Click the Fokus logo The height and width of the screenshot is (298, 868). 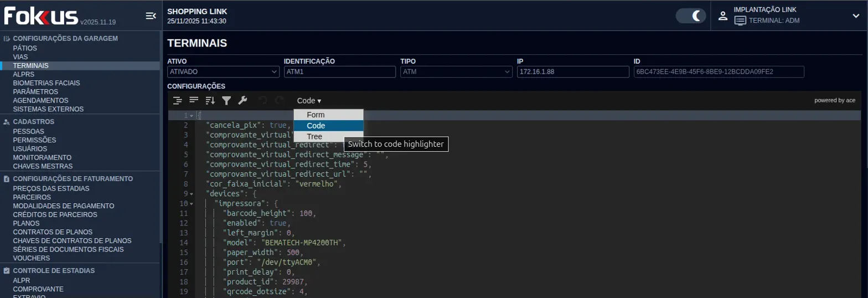41,16
